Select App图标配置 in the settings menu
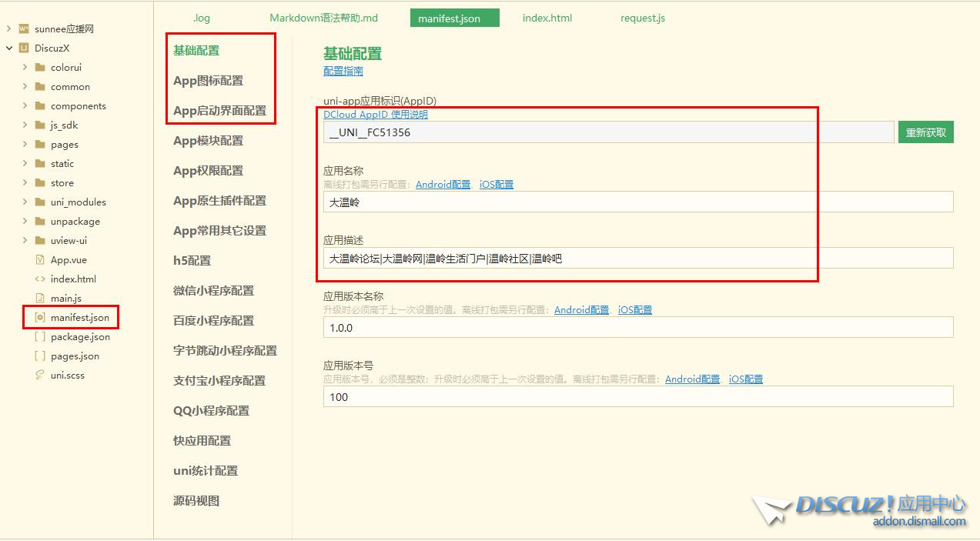This screenshot has width=980, height=541. (x=208, y=81)
